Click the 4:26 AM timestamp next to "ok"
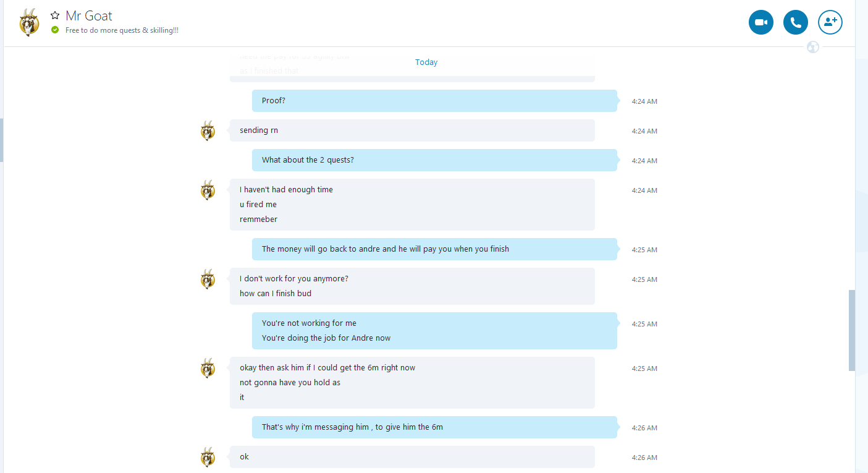This screenshot has width=868, height=473. click(644, 458)
